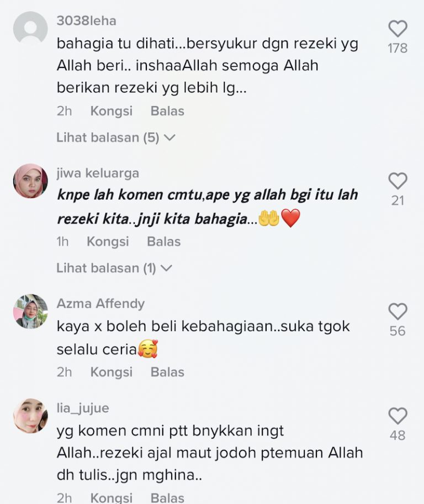The width and height of the screenshot is (424, 504).
Task: Share jiwa keluarga's comment via Kongsi
Action: click(x=108, y=242)
